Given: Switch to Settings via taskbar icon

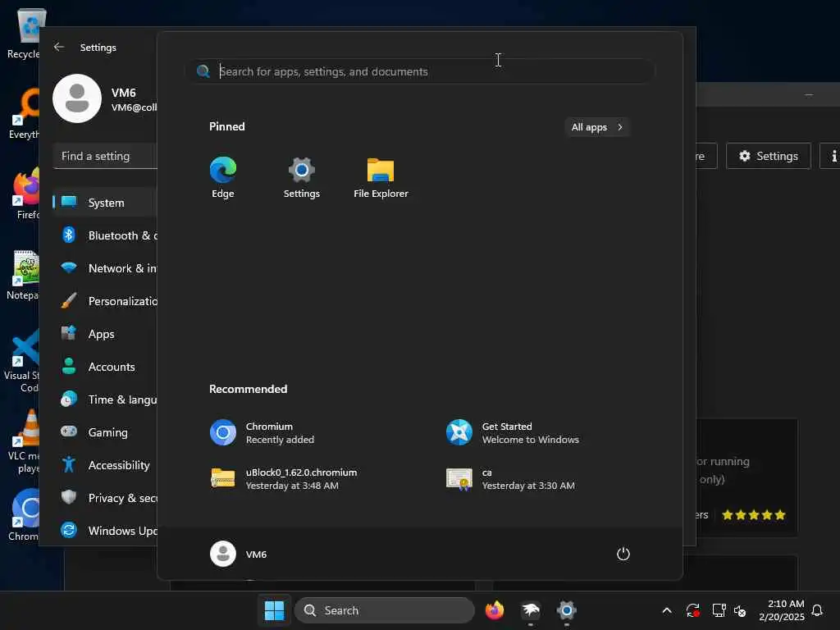Looking at the screenshot, I should coord(566,610).
